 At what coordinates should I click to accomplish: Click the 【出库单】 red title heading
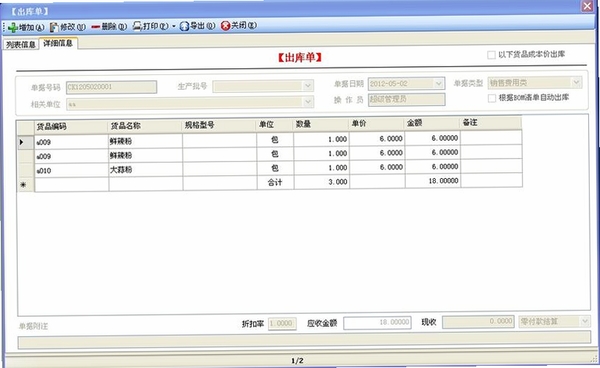point(300,58)
